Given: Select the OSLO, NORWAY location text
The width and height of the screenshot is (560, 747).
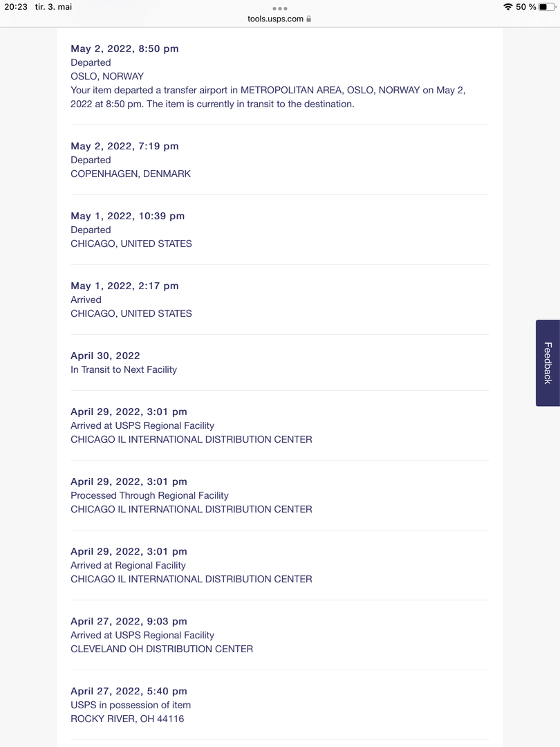Looking at the screenshot, I should tap(107, 76).
